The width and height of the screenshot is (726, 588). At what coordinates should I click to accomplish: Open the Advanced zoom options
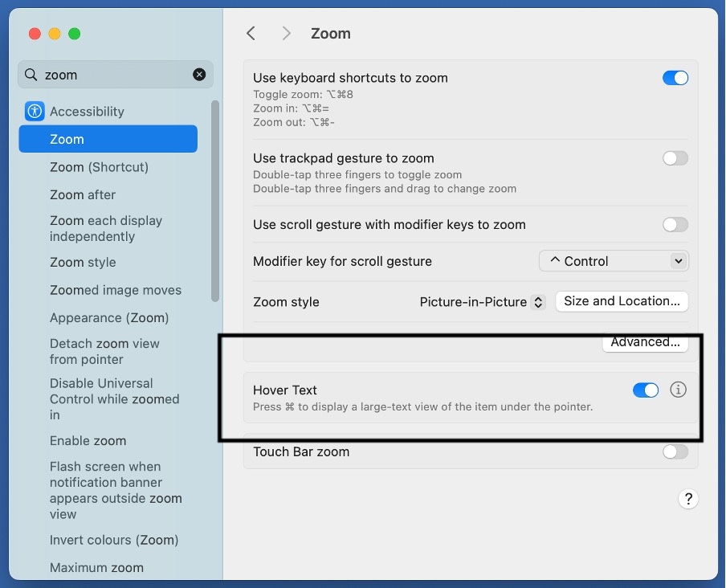tap(645, 343)
